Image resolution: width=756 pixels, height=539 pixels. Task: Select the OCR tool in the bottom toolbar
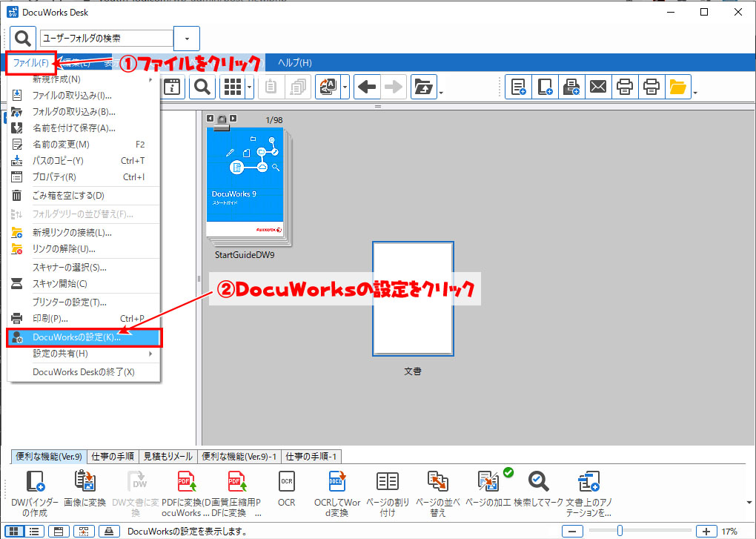click(286, 486)
